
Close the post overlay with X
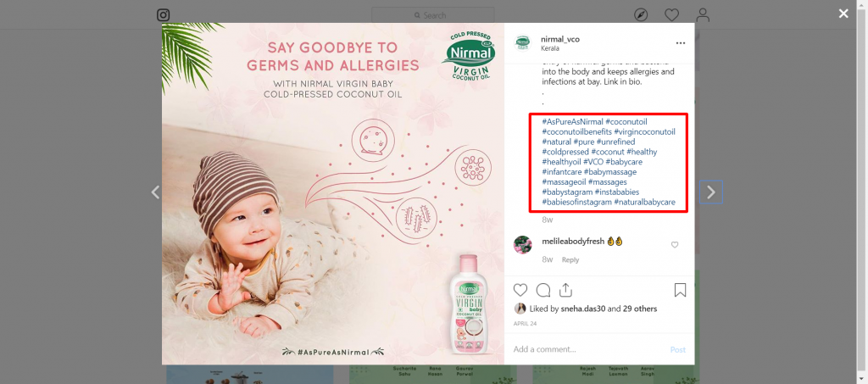pyautogui.click(x=843, y=14)
